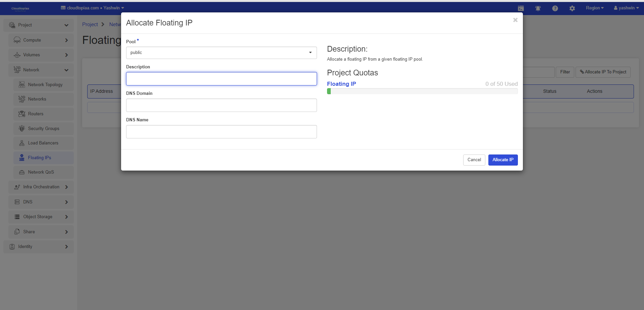This screenshot has width=644, height=310.
Task: Open the Pool dropdown showing public
Action: [221, 53]
